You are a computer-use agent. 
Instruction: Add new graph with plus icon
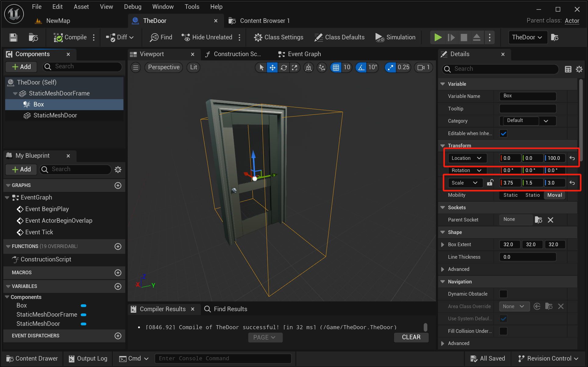click(118, 185)
